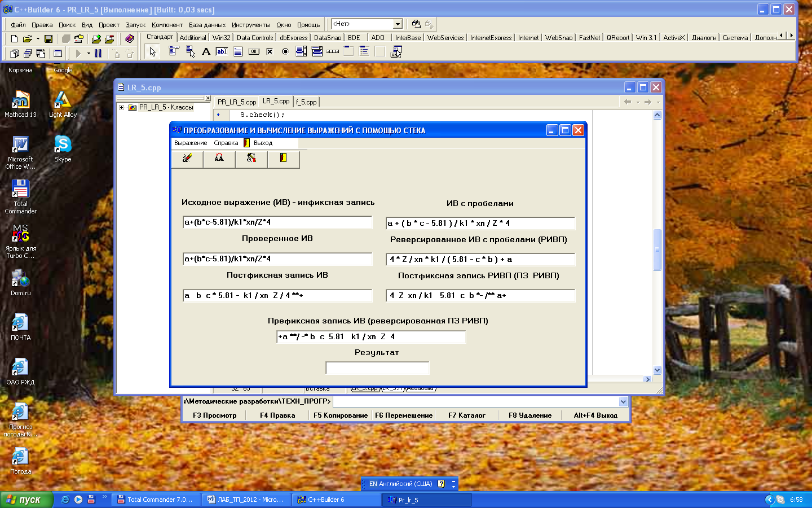Click the third toolbar button in expression window
Screen dimensions: 812x508
[251, 159]
